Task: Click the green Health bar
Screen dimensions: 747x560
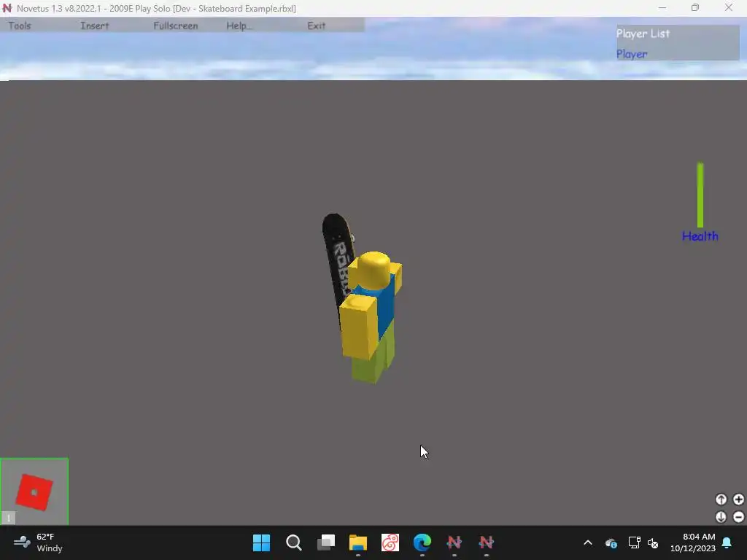Action: coord(700,195)
